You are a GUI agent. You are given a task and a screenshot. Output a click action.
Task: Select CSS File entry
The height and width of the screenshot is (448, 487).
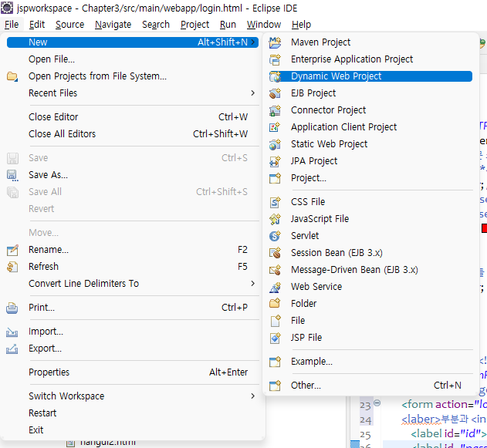(370, 202)
